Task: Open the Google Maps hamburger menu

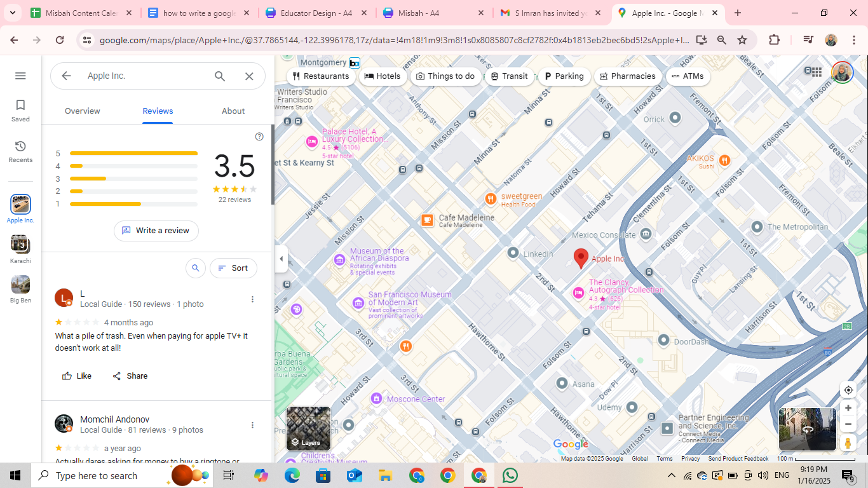Action: click(x=20, y=76)
